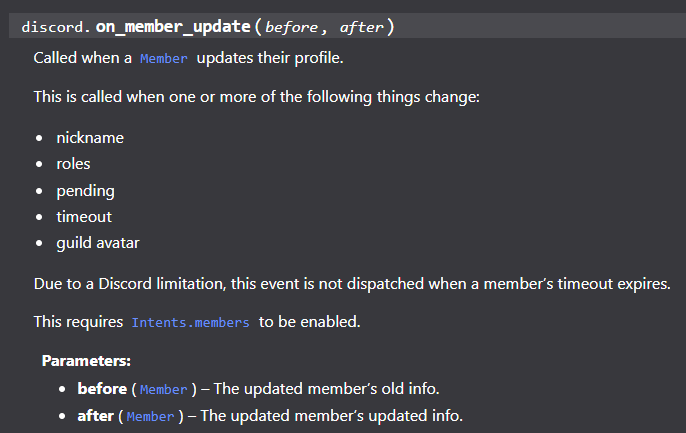Click the italic before argument in the signature
Image resolution: width=686 pixels, height=433 pixels.
pos(291,27)
